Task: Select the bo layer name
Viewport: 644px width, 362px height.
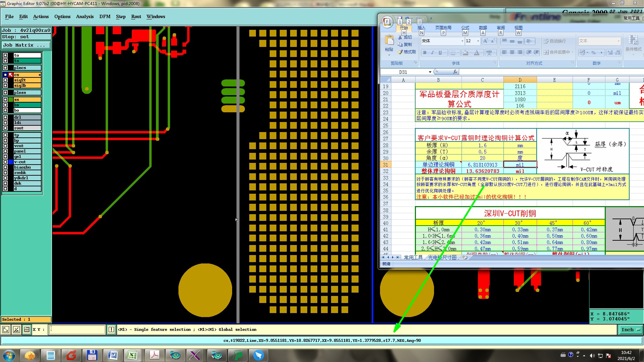Action: coord(27,110)
